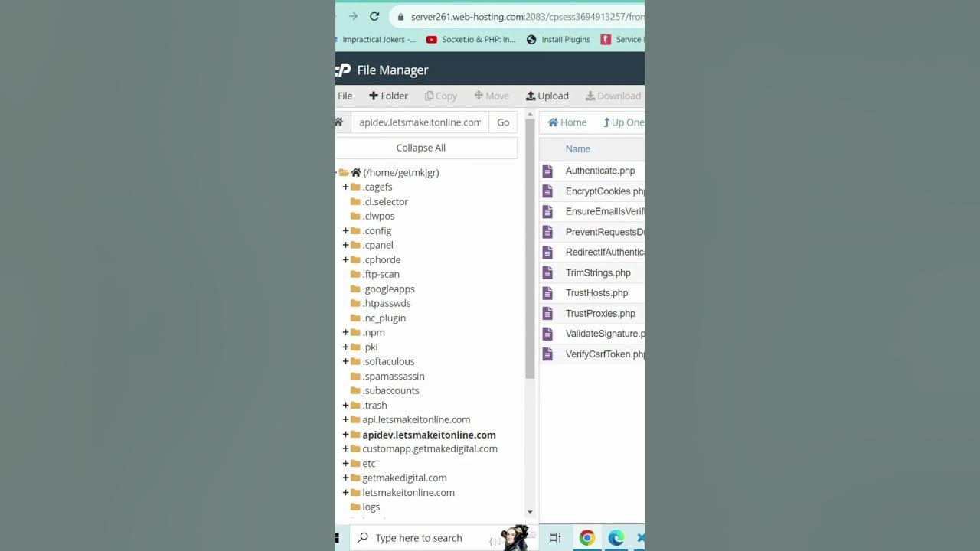Click the Upload toolbar button
The width and height of the screenshot is (980, 551).
coord(547,96)
